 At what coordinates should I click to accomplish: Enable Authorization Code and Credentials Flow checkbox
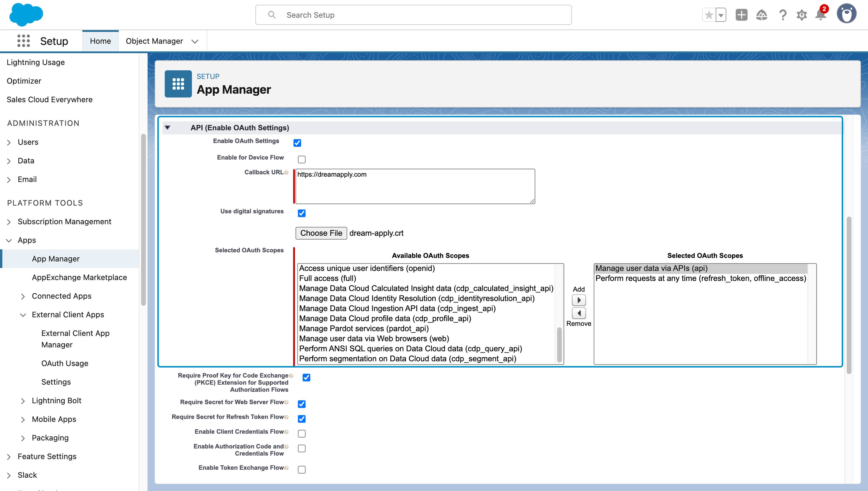[301, 448]
